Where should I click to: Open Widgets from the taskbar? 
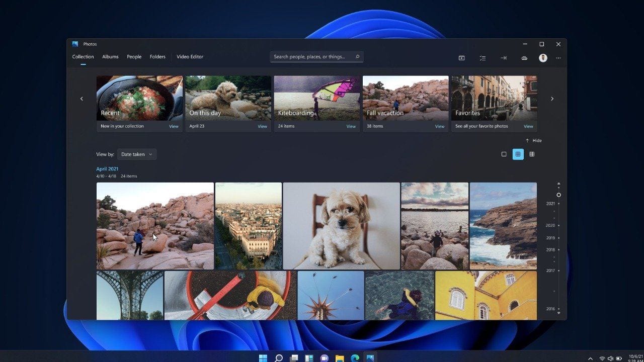[x=309, y=358]
